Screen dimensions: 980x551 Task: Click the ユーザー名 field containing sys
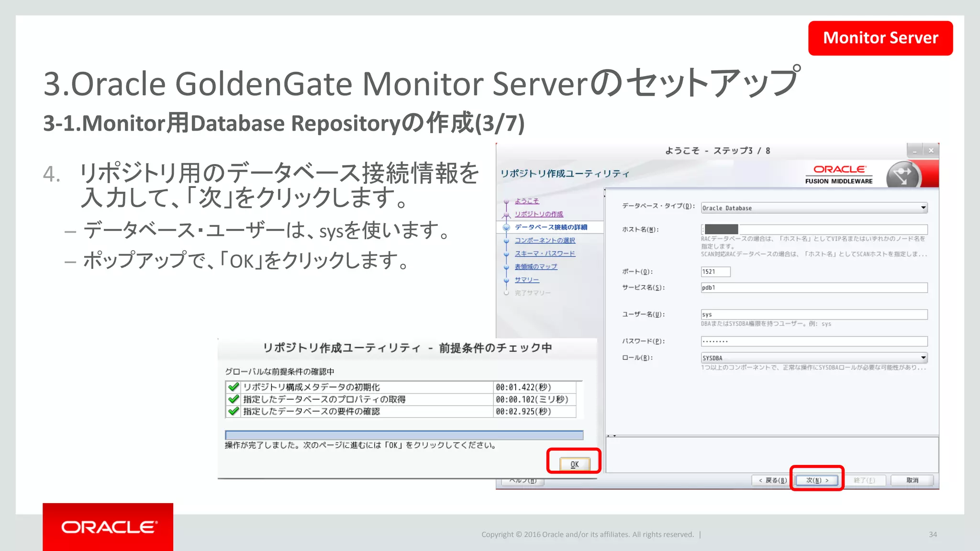(x=814, y=314)
